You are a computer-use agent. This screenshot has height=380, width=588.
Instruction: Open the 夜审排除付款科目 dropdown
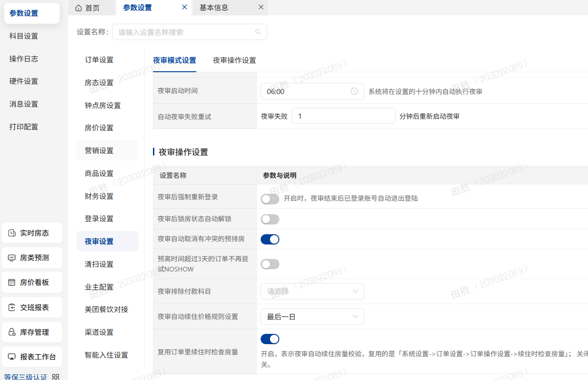click(312, 291)
